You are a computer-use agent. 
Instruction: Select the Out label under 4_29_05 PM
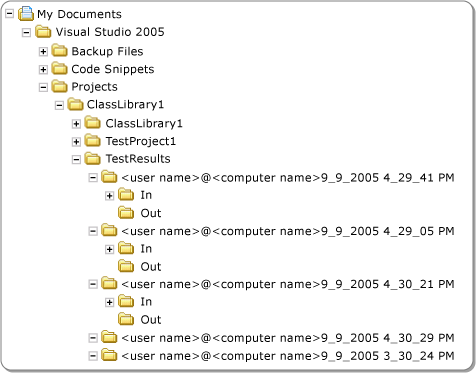click(x=151, y=267)
